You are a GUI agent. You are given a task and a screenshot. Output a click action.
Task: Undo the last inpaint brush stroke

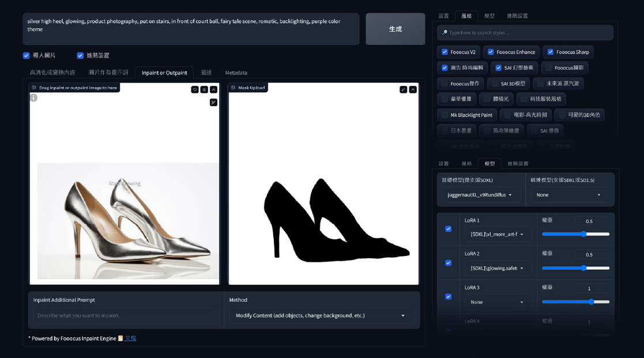pos(195,89)
